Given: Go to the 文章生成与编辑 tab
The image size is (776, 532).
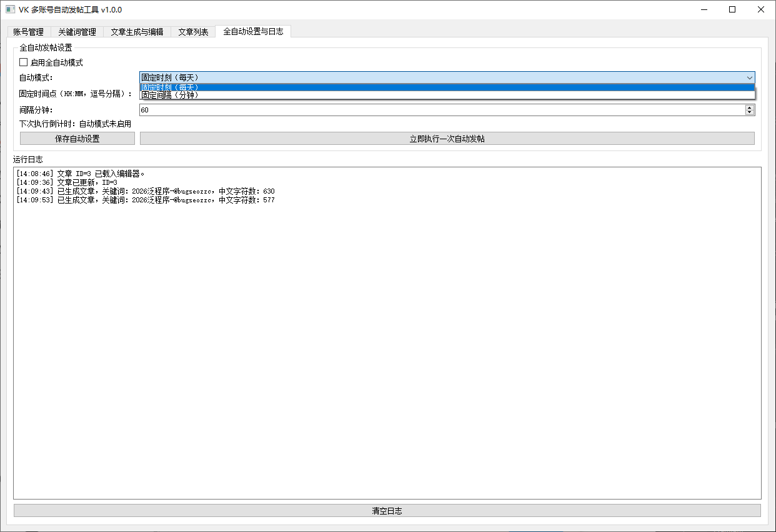Looking at the screenshot, I should [137, 32].
